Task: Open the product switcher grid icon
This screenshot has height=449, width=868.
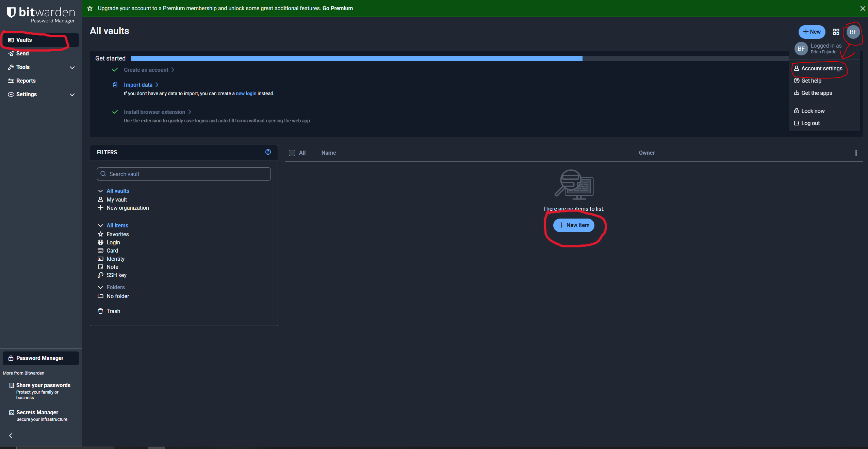Action: (x=836, y=32)
